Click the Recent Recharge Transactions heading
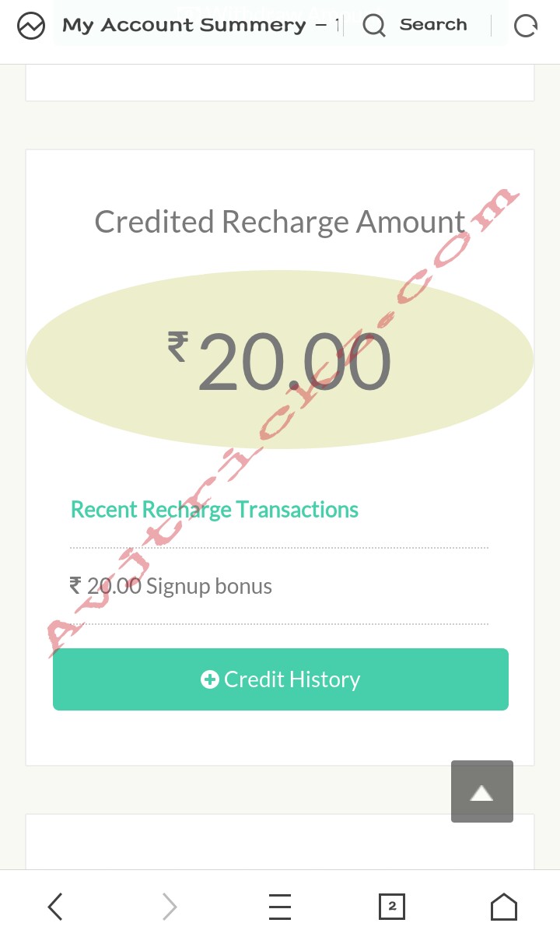The image size is (560, 944). 215,510
